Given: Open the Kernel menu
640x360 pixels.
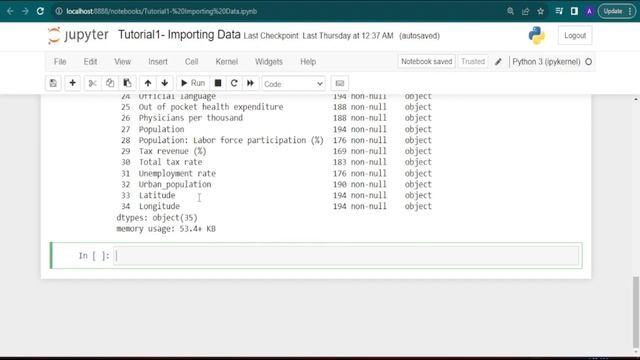Looking at the screenshot, I should pyautogui.click(x=227, y=62).
